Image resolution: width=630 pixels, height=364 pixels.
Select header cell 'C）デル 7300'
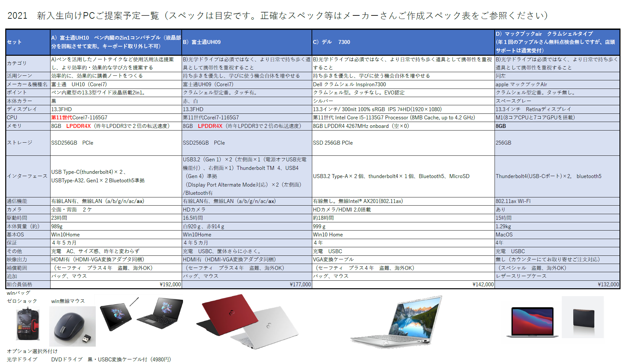[x=403, y=42]
